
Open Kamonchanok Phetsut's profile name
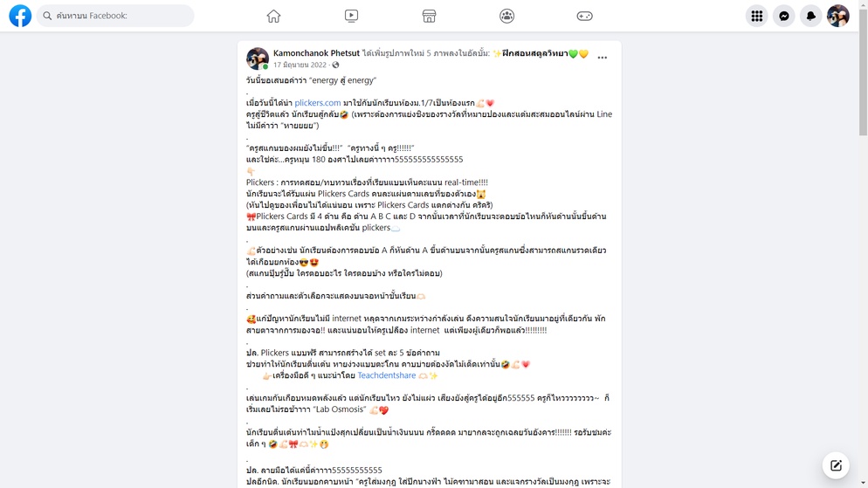click(x=317, y=53)
